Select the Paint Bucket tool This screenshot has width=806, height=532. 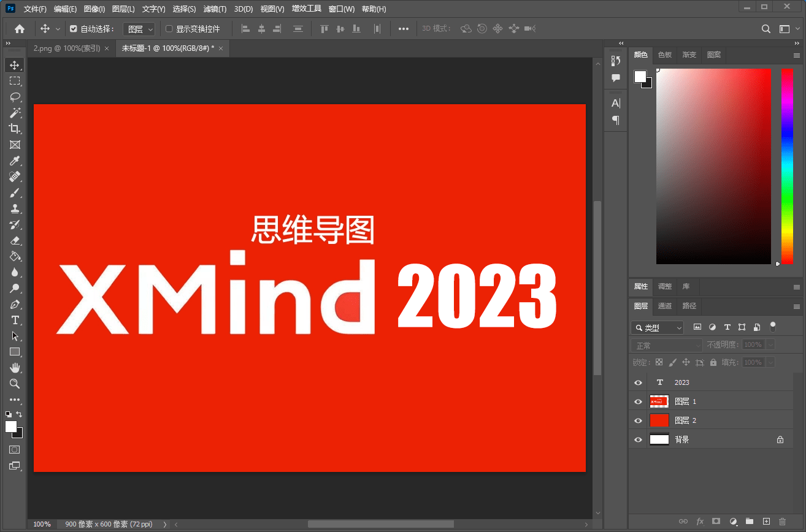[15, 256]
